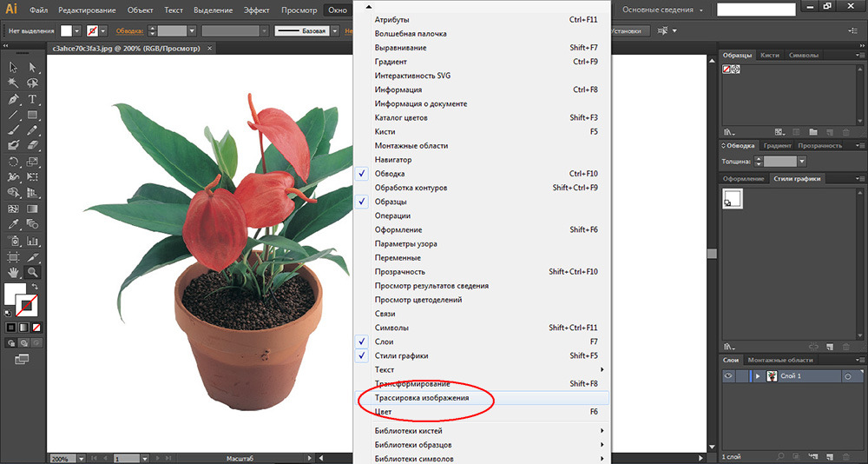This screenshot has width=868, height=464.
Task: Expand Слой 1 layer contents
Action: tap(758, 376)
